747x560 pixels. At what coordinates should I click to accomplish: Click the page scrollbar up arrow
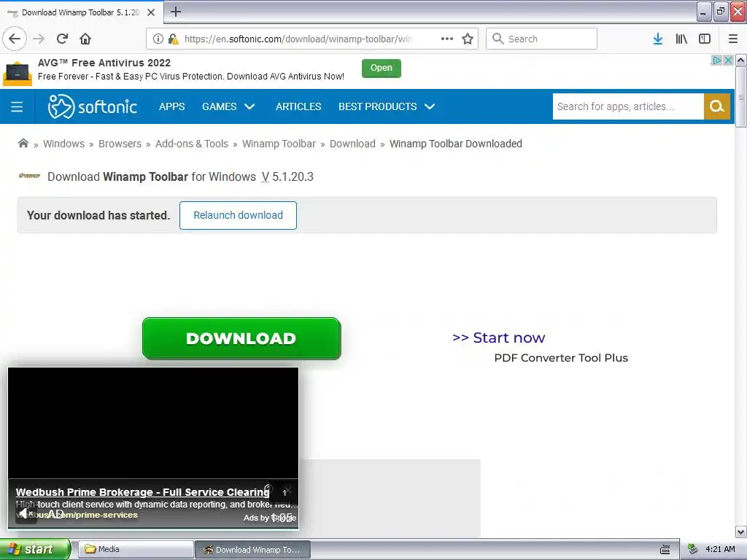point(741,61)
